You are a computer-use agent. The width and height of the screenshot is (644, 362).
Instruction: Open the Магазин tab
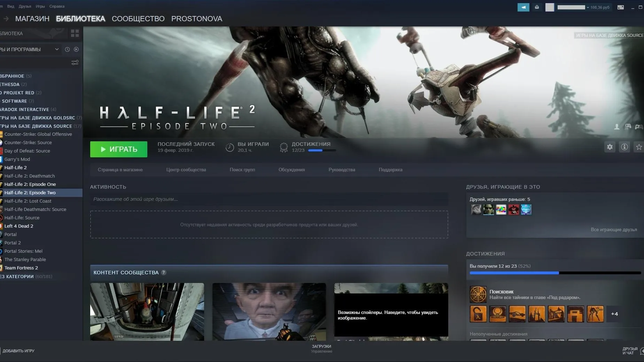pyautogui.click(x=32, y=19)
